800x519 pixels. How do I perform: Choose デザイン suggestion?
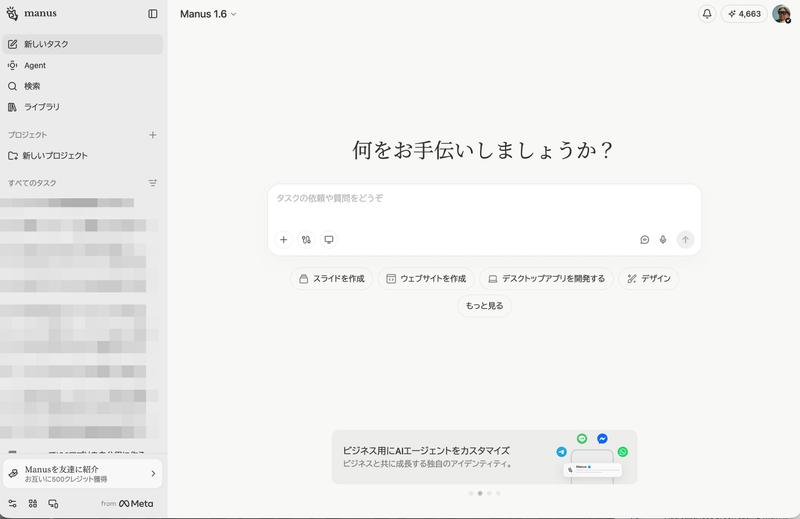click(x=648, y=279)
